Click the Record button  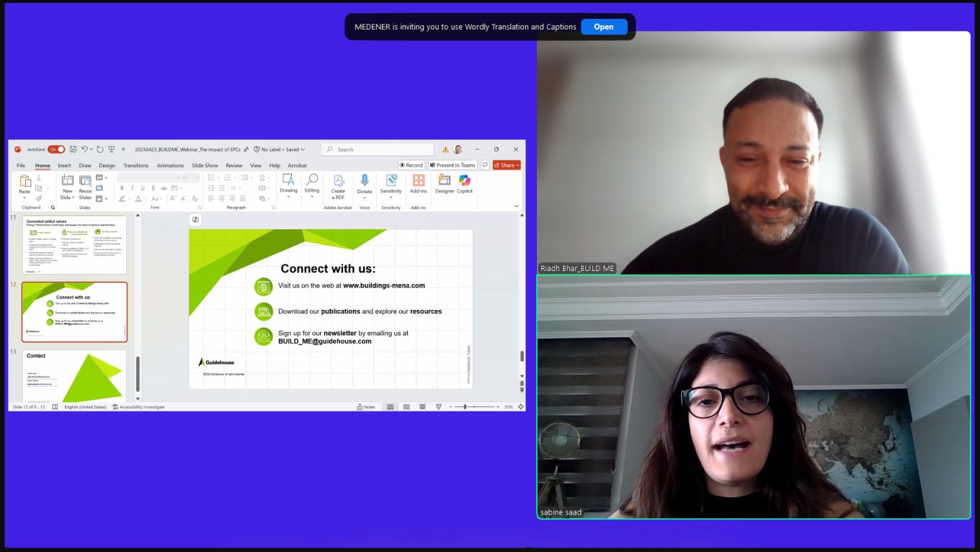411,165
